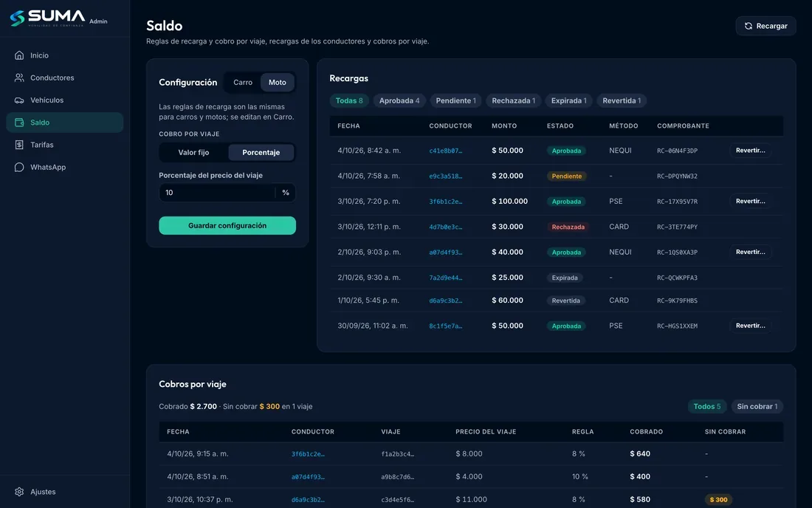
Task: Open conductor 4d7b0e3c link
Action: pyautogui.click(x=445, y=227)
